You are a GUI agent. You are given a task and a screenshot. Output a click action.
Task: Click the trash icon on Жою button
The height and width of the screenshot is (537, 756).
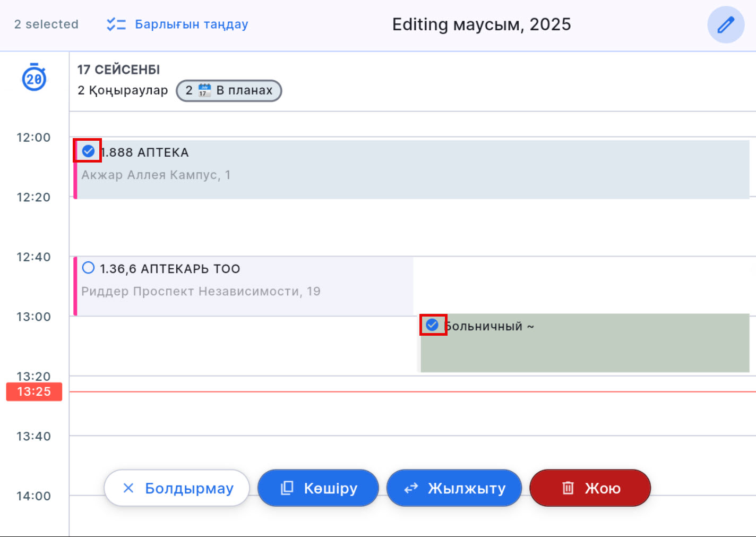(x=568, y=488)
